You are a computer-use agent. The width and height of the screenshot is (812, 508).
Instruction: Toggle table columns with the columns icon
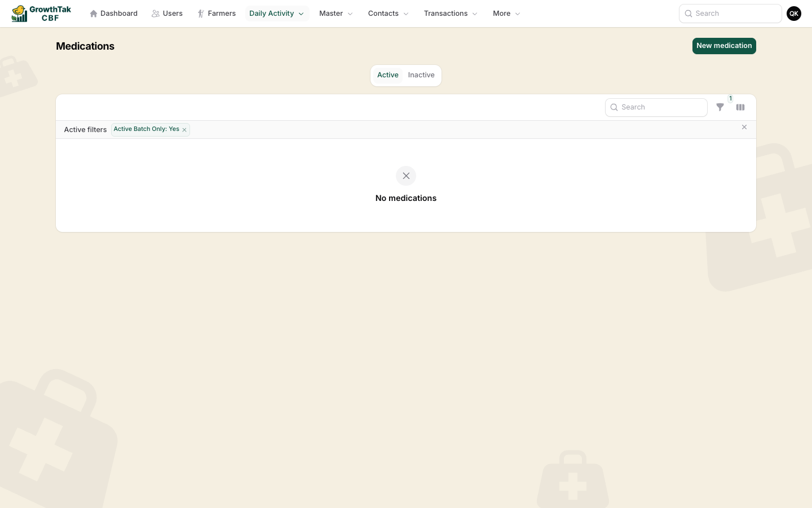pos(740,107)
